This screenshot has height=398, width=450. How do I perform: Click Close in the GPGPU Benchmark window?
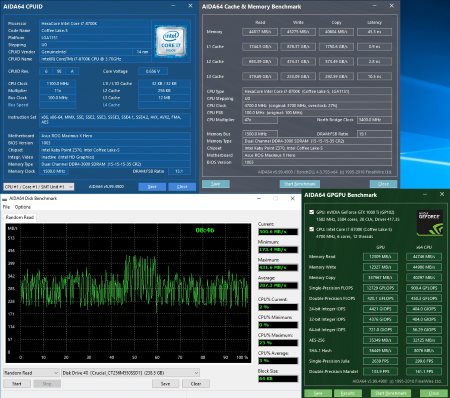(x=434, y=393)
